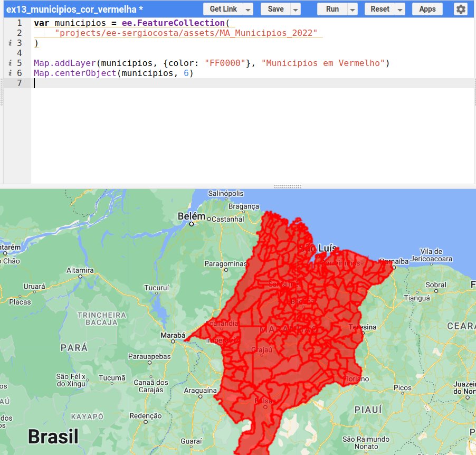The image size is (476, 455).
Task: Click Teresina label on map
Action: click(363, 327)
